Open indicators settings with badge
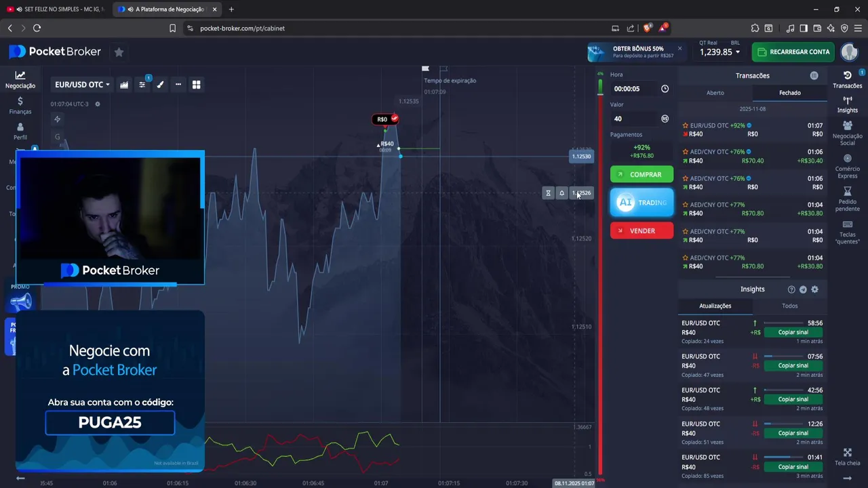Image resolution: width=868 pixels, height=488 pixels. 142,85
